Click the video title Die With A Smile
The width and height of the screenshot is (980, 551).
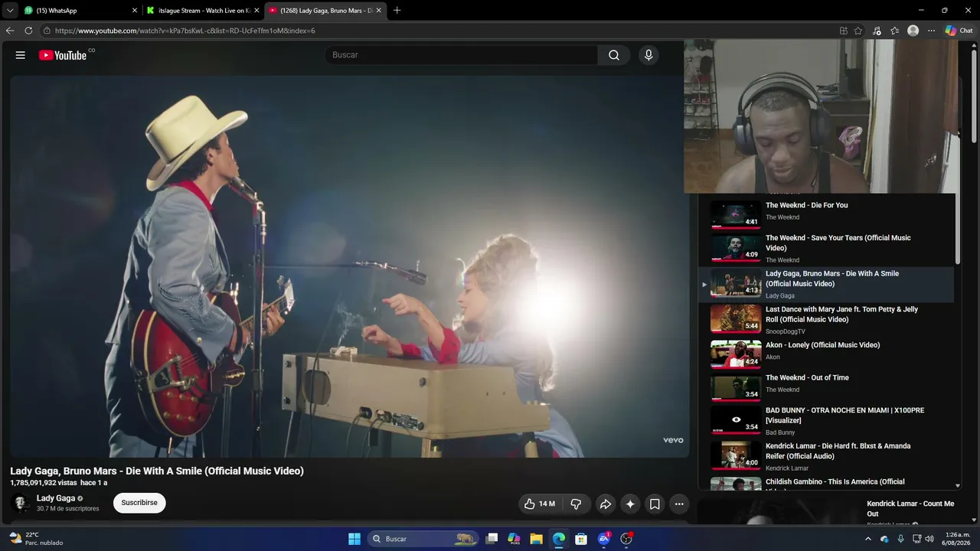[x=157, y=471]
